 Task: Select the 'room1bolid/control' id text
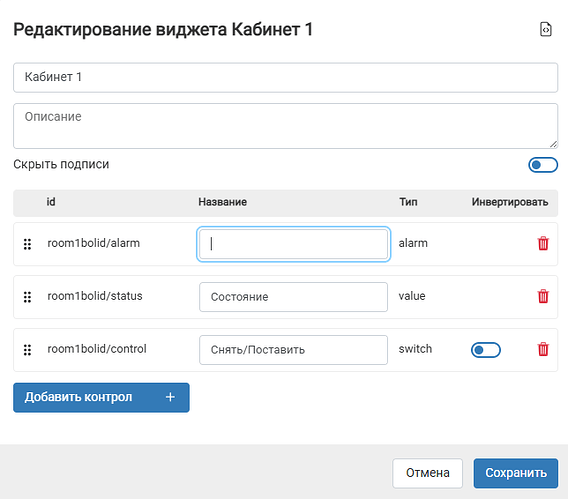point(97,349)
